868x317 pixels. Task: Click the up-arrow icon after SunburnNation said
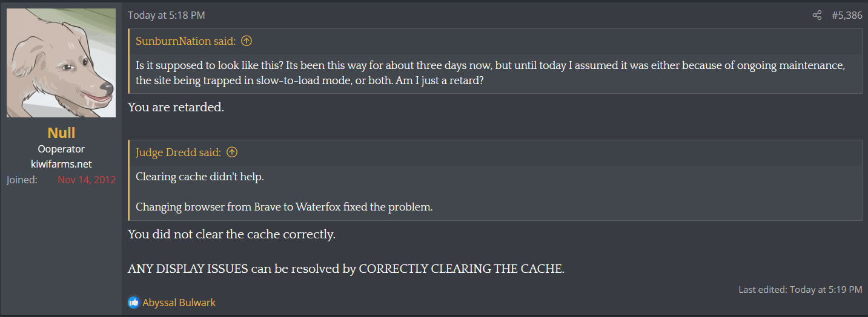(247, 41)
